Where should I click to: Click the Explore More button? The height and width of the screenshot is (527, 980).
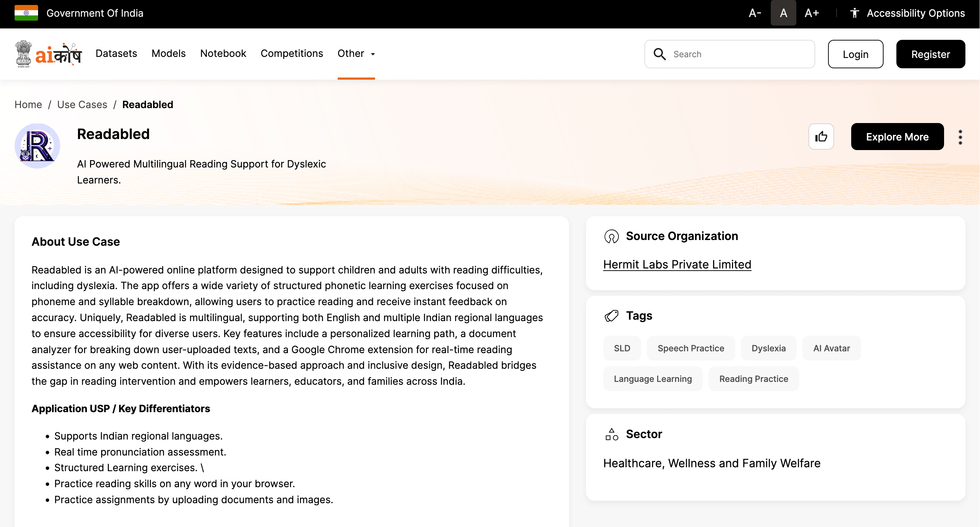[897, 137]
